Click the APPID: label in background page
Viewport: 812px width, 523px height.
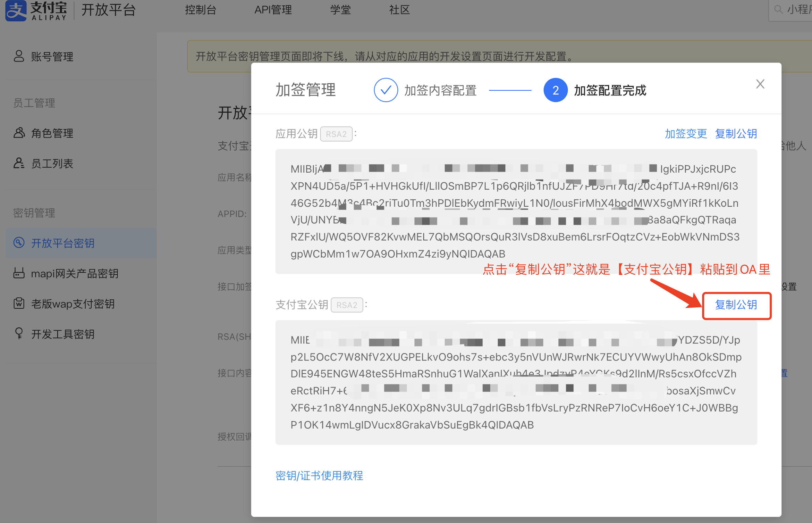point(232,214)
